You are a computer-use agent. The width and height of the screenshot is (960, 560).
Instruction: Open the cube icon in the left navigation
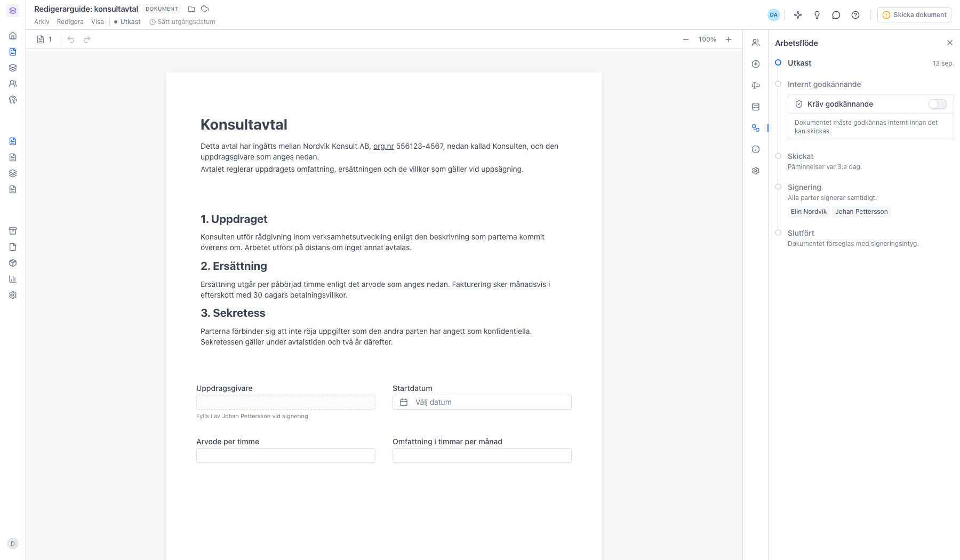(13, 263)
